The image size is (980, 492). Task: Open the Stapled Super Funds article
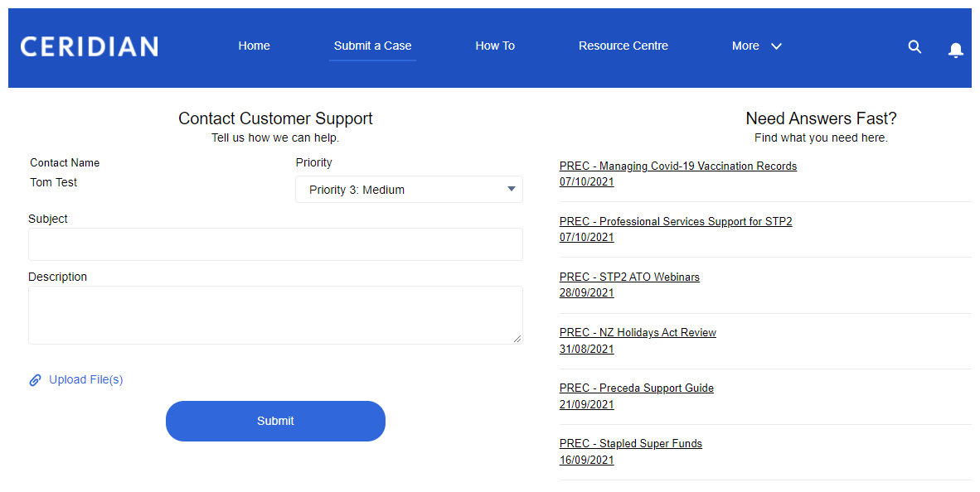(630, 443)
